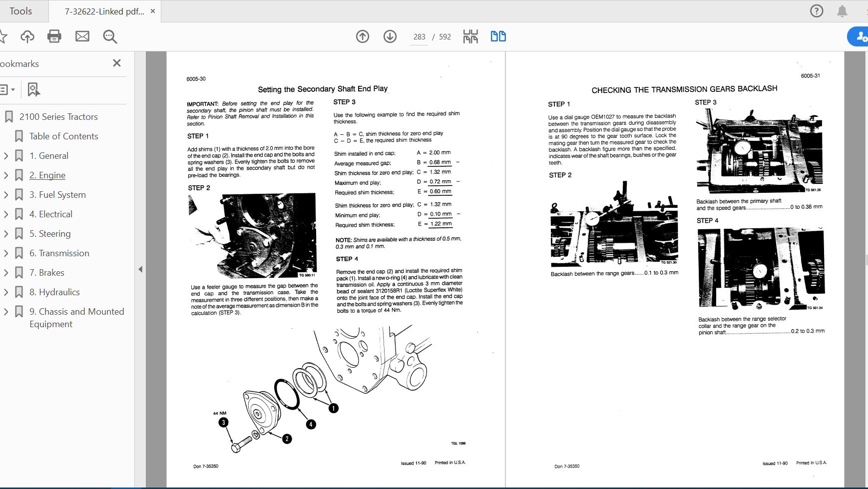Switch to the Tools tab

[22, 10]
